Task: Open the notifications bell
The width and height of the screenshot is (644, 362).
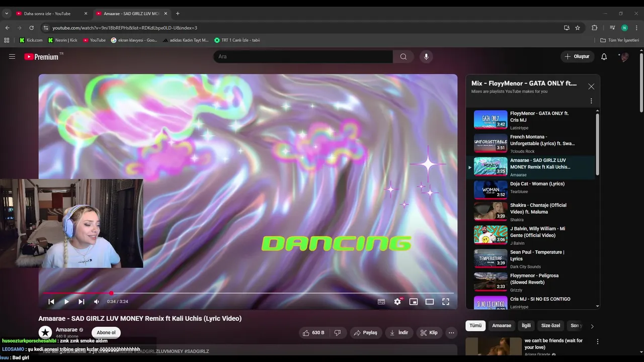Action: (x=604, y=57)
